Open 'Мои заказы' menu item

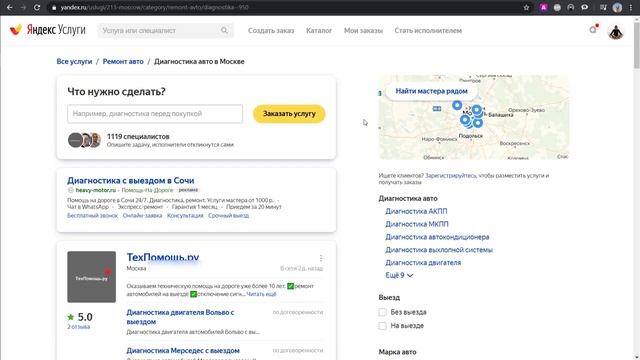point(363,31)
